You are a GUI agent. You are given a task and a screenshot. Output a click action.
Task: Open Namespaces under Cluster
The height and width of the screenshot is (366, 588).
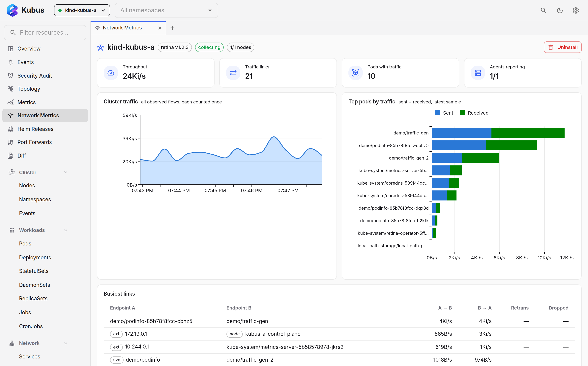[x=35, y=200]
